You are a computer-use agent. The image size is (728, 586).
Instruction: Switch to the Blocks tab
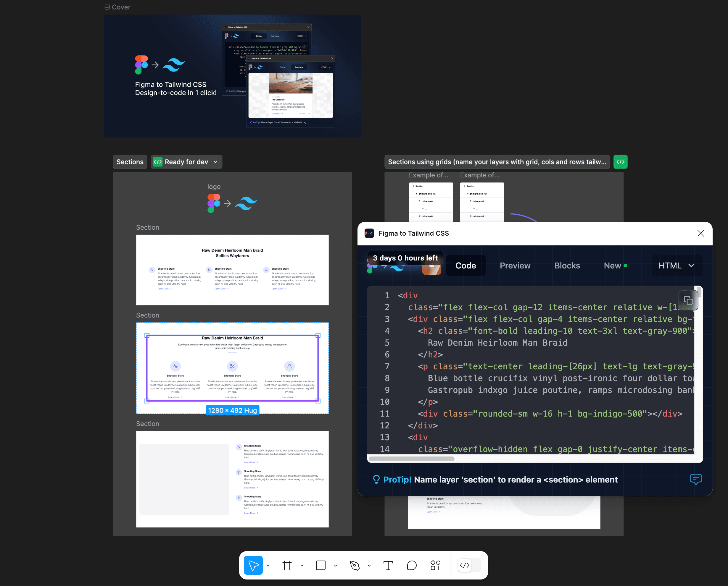pos(567,266)
